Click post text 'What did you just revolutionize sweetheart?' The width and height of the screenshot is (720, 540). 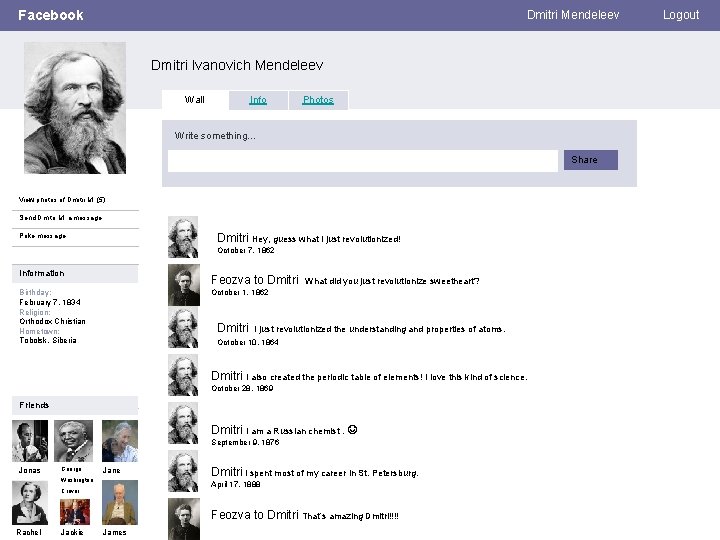point(392,281)
